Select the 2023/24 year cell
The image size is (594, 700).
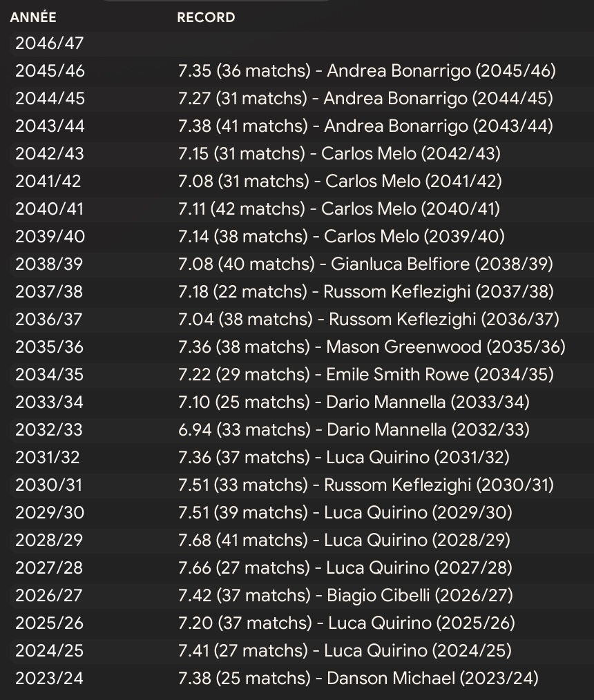tap(49, 679)
